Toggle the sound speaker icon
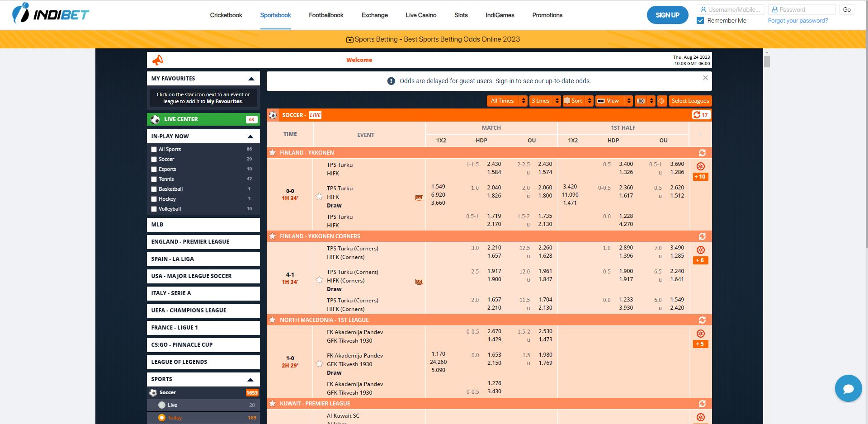 pos(661,101)
